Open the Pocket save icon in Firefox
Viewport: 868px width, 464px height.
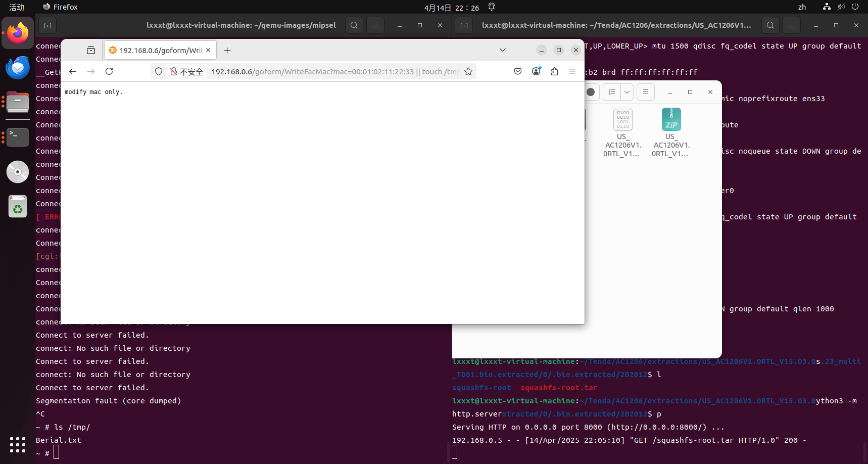518,72
